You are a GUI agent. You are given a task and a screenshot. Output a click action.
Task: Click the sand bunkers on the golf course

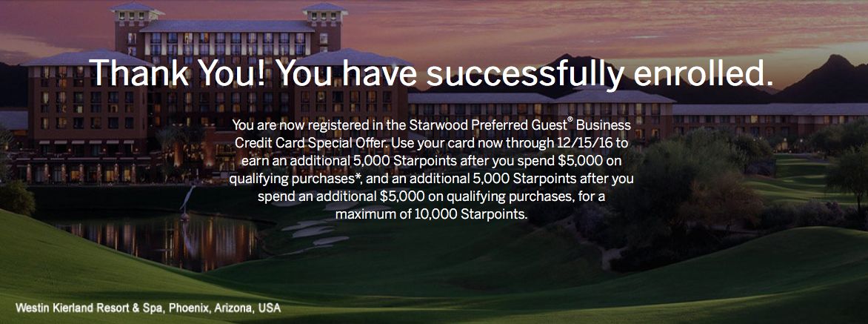[x=316, y=231]
